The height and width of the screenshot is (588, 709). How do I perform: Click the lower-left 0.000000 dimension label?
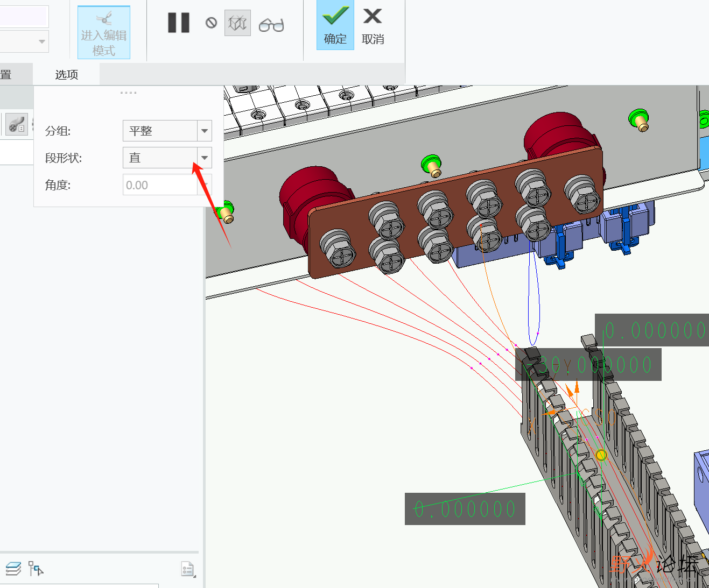(465, 509)
